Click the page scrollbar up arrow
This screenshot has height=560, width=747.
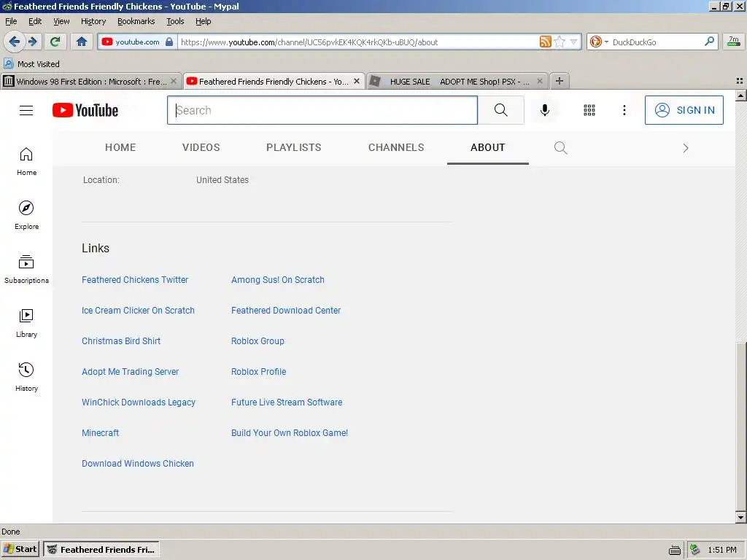coord(741,96)
